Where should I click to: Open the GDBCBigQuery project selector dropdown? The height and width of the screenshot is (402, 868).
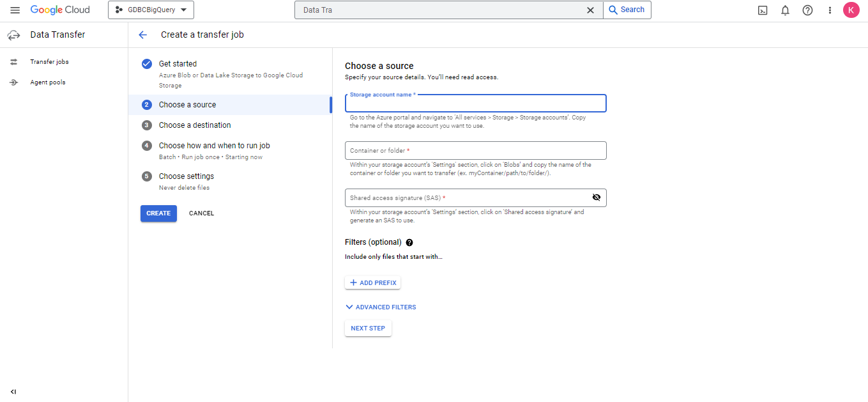click(151, 10)
